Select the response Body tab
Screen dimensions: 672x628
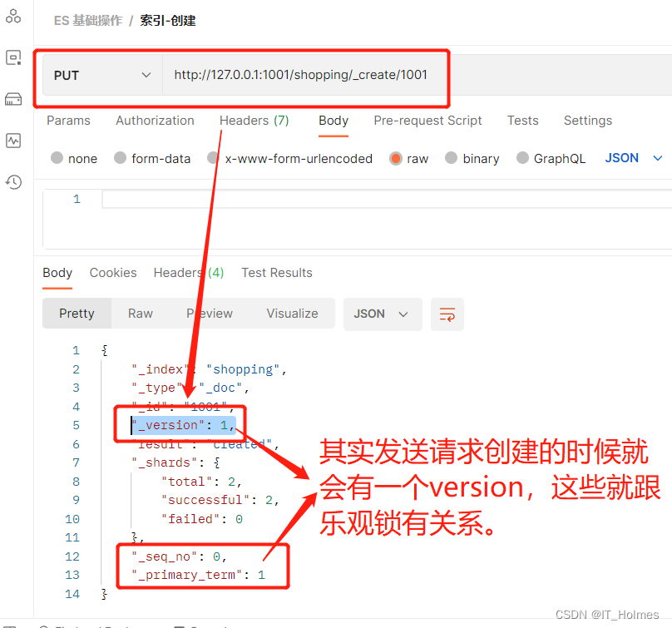coord(57,273)
